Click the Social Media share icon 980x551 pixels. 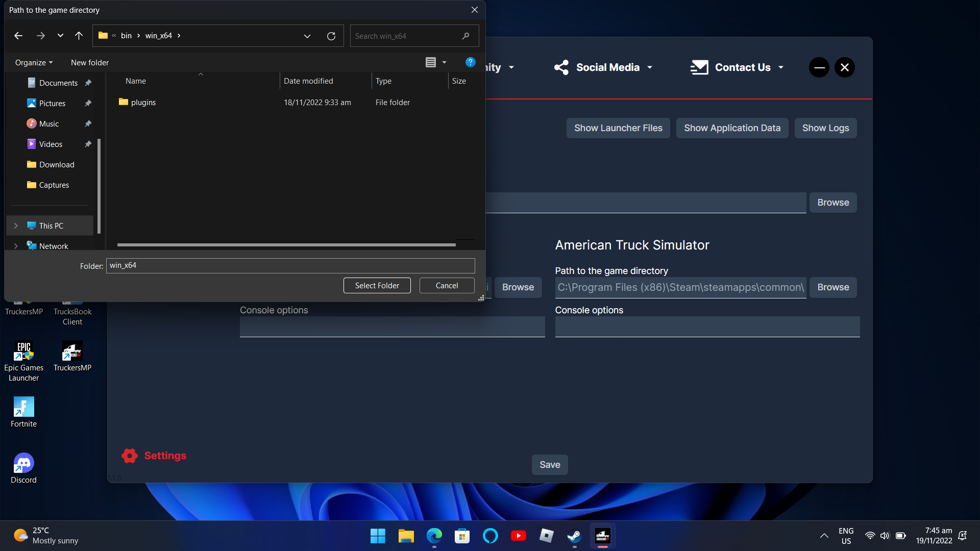coord(561,67)
